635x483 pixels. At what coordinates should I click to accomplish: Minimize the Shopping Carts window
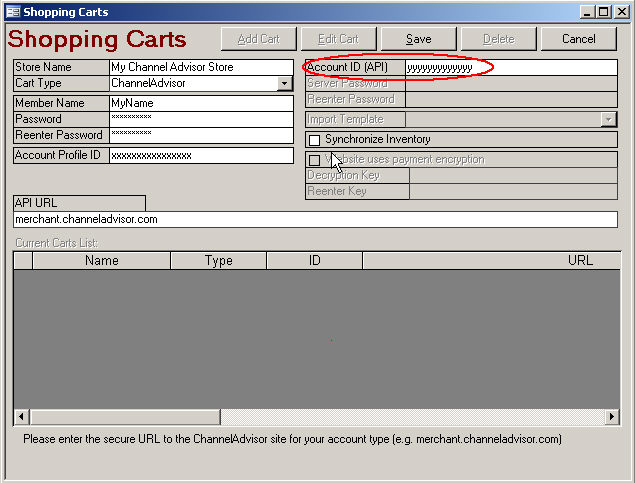click(x=587, y=12)
